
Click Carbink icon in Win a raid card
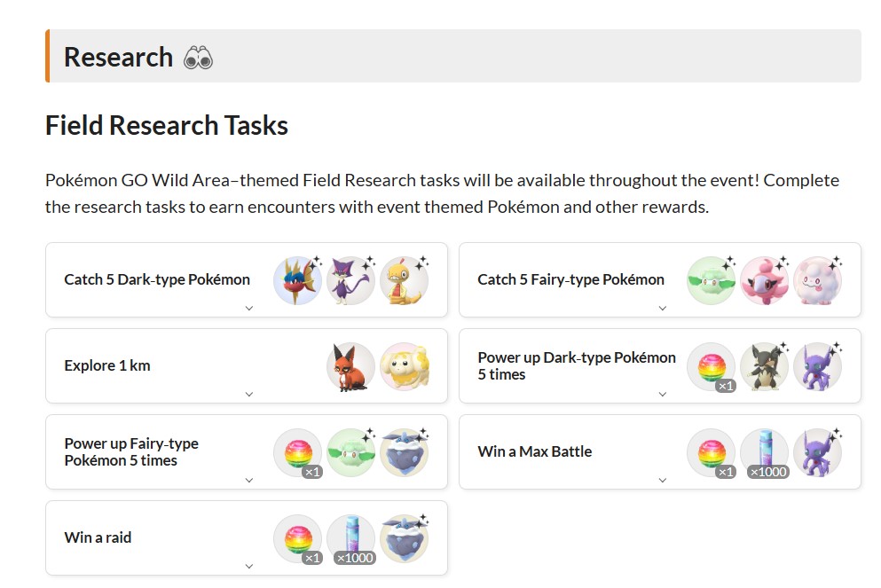pyautogui.click(x=404, y=538)
